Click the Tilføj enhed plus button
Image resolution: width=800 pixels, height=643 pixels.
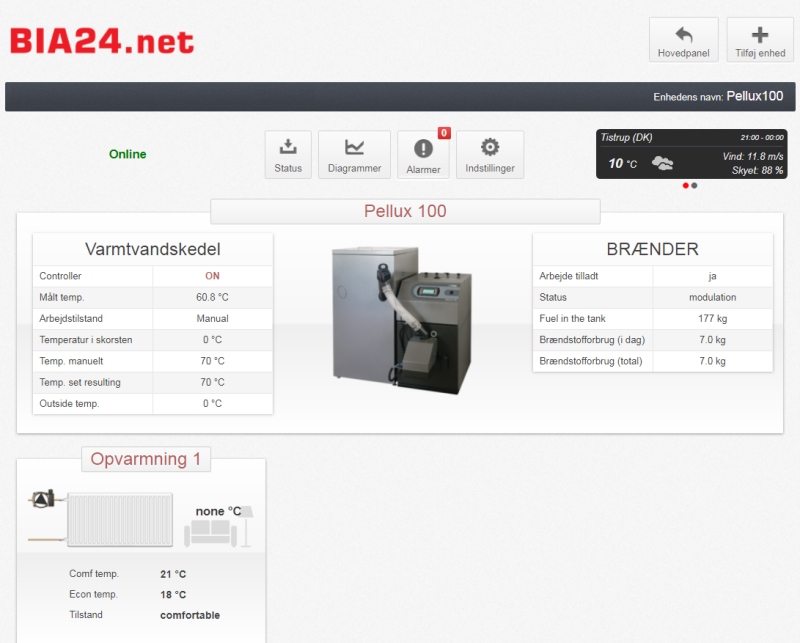pos(760,40)
